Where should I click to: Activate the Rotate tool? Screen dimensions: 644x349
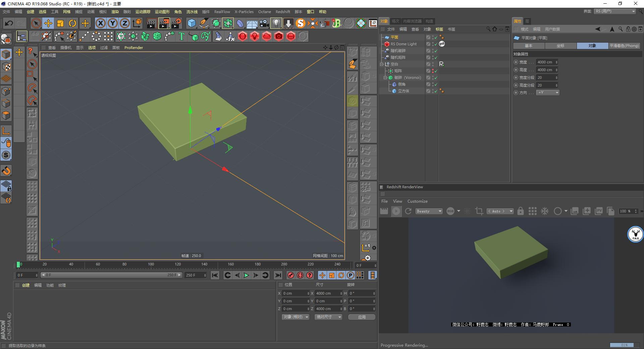(72, 23)
